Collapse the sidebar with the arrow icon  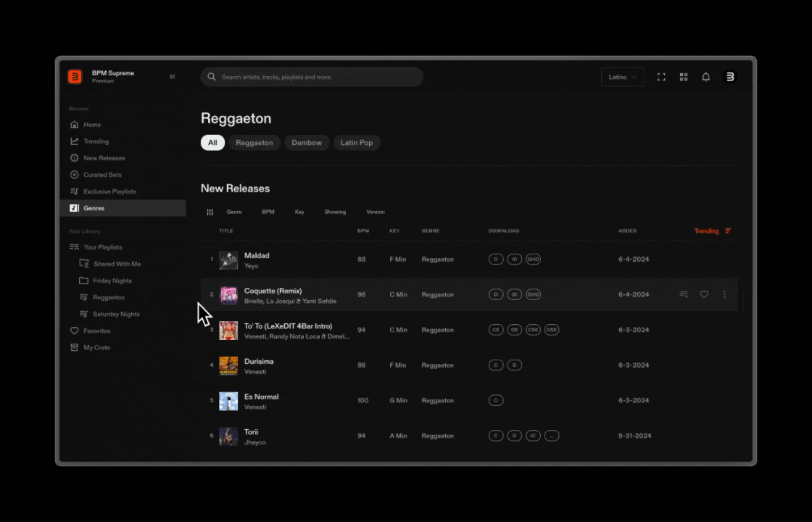click(x=173, y=77)
